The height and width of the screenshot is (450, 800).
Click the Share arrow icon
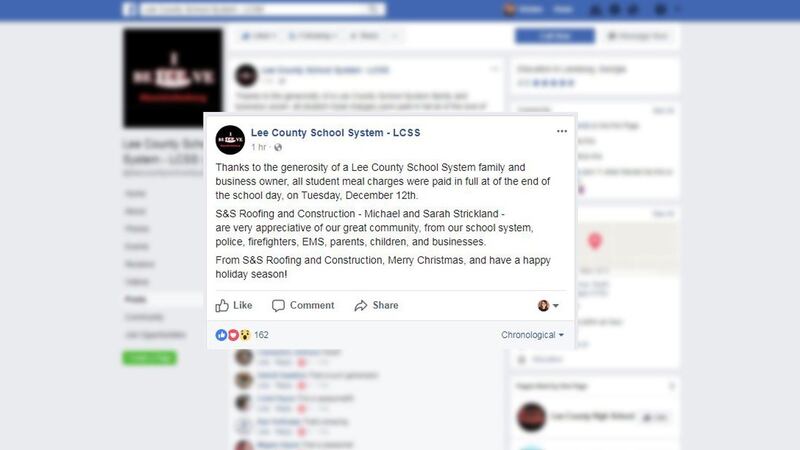pos(361,305)
